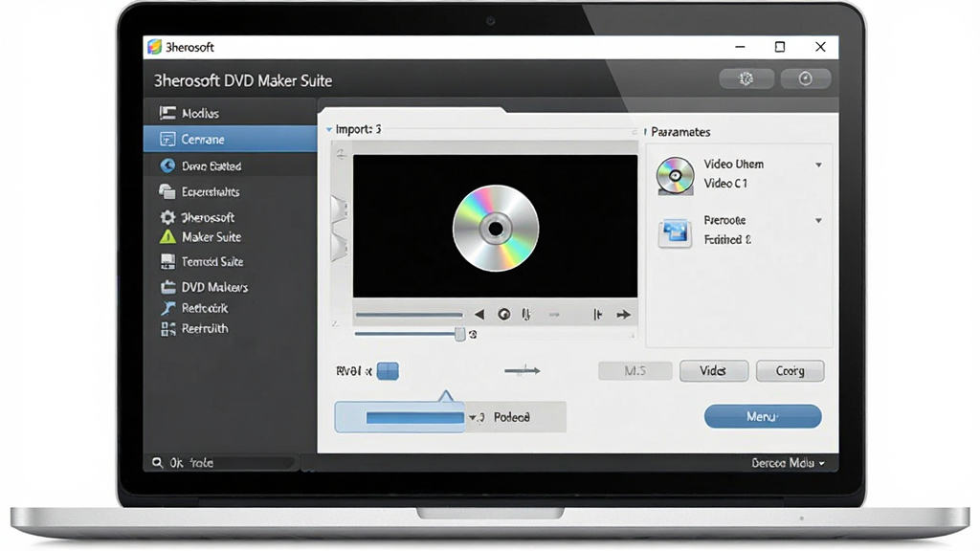Click the Retlooirk sidebar icon
Screen dimensions: 980x551
[167, 307]
